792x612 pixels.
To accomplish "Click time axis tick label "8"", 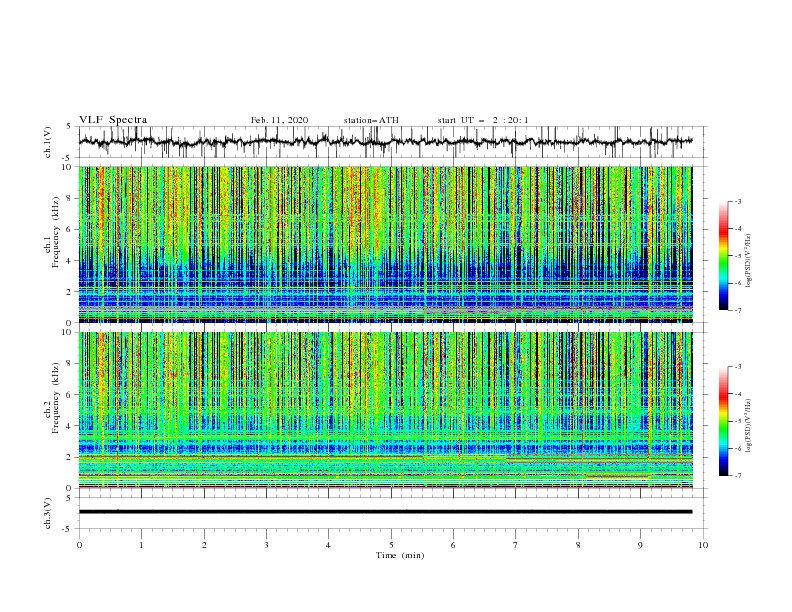I will click(x=578, y=545).
